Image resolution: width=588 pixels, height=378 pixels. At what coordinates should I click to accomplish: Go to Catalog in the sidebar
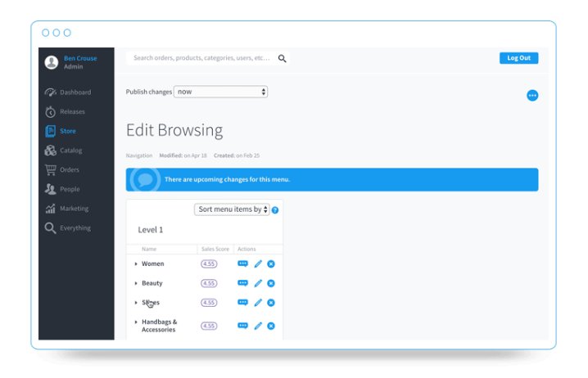pyautogui.click(x=71, y=151)
